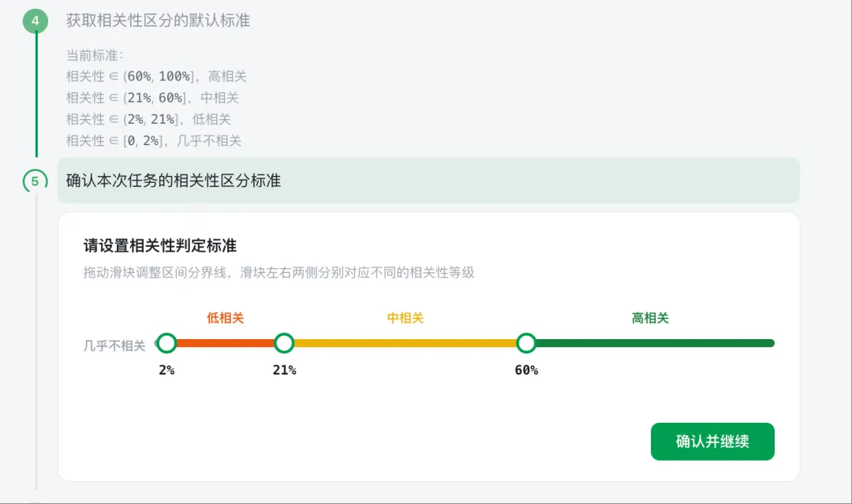
Task: Click the green 高相关 label
Action: click(650, 318)
